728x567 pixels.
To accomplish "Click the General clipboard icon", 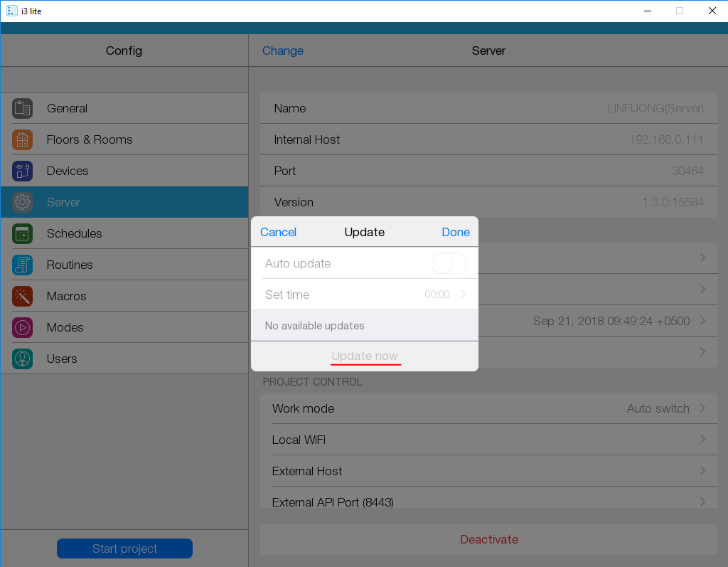I will 22,108.
